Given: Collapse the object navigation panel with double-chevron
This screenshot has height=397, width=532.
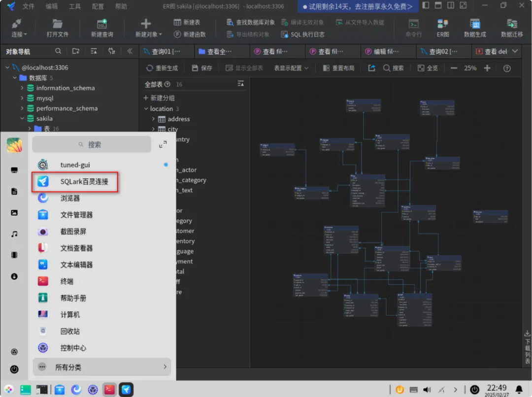Looking at the screenshot, I should point(130,51).
